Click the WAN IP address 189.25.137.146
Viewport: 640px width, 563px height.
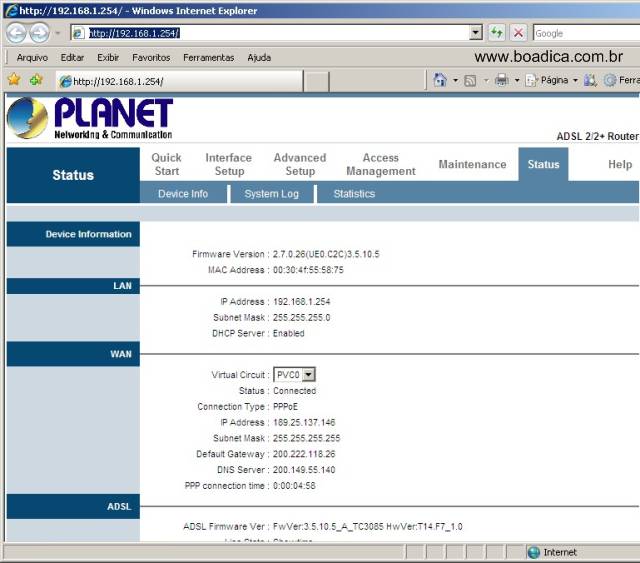click(x=304, y=422)
